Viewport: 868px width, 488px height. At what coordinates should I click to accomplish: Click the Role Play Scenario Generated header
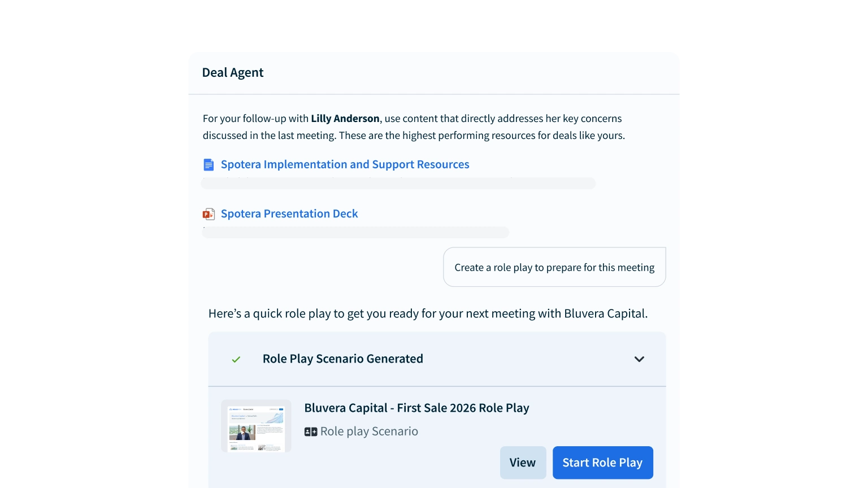(x=437, y=359)
